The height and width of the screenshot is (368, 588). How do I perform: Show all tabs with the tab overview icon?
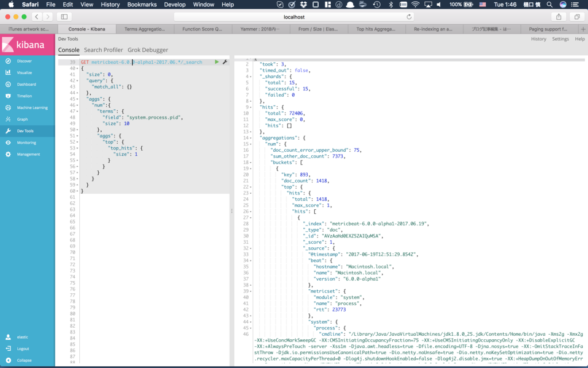click(577, 17)
